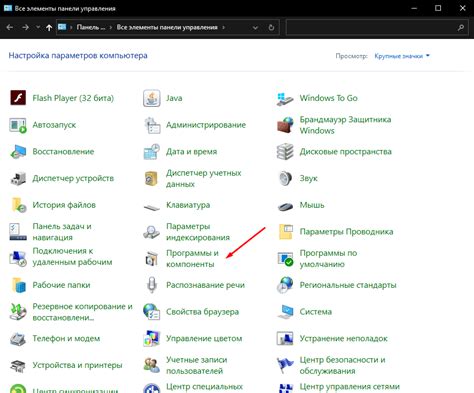Click the Forward navigation arrow

tap(26, 27)
